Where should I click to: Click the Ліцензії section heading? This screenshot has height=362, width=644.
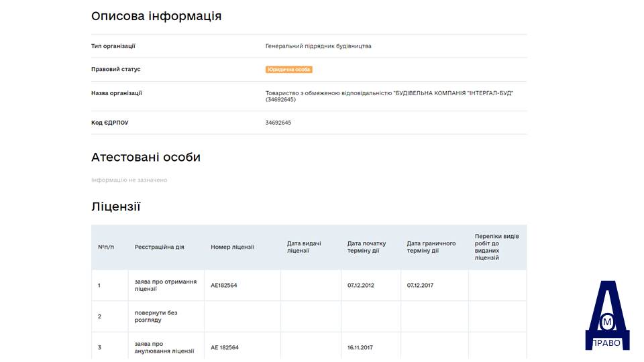pyautogui.click(x=116, y=206)
